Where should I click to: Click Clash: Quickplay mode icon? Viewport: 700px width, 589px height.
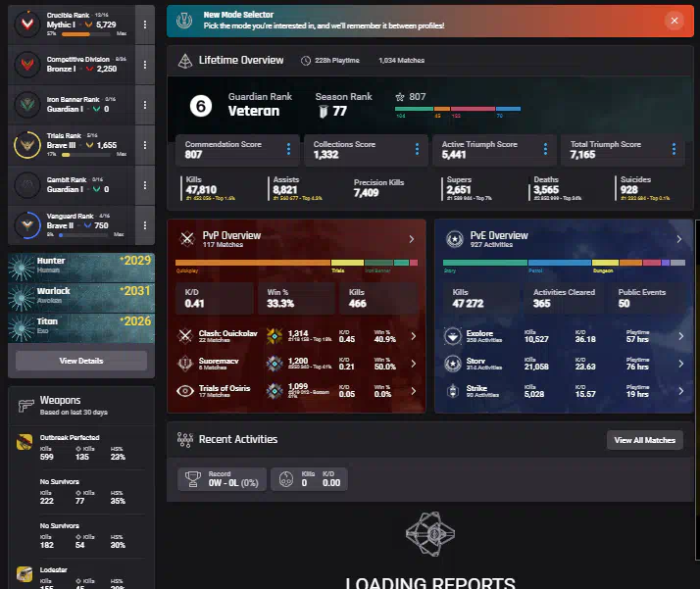tap(185, 335)
